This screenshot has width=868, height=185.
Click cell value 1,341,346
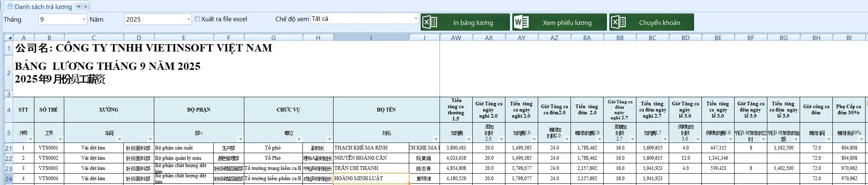(x=718, y=158)
